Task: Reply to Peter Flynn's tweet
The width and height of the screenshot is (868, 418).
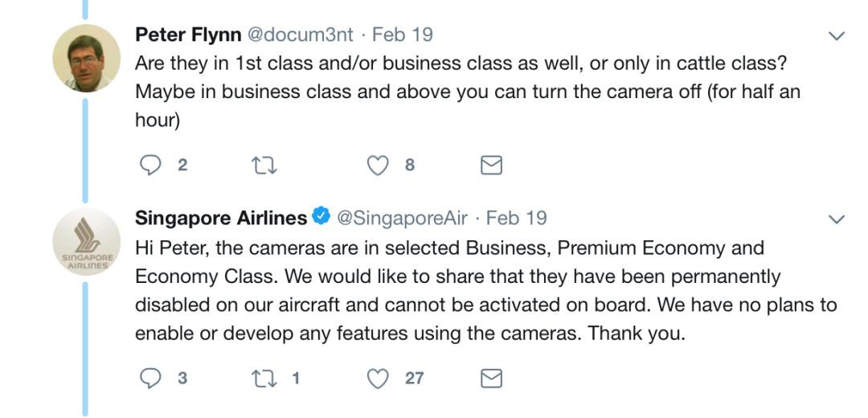Action: point(151,166)
